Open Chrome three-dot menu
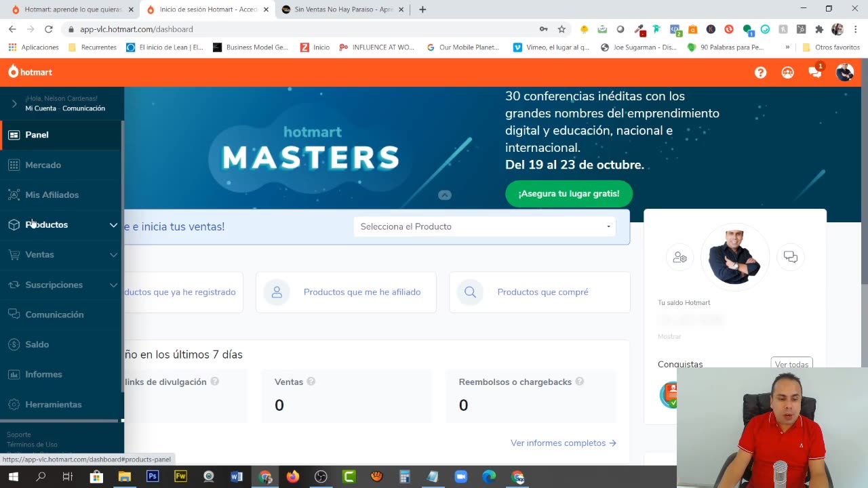 856,29
